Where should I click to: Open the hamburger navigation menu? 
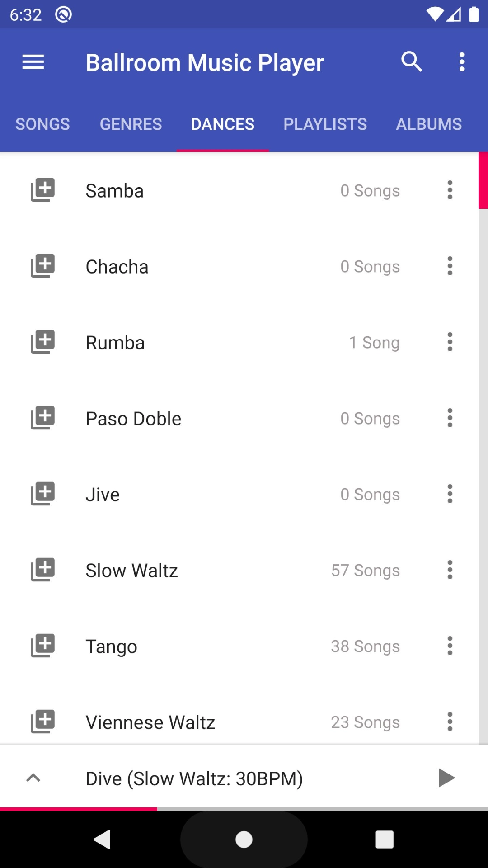(x=33, y=62)
